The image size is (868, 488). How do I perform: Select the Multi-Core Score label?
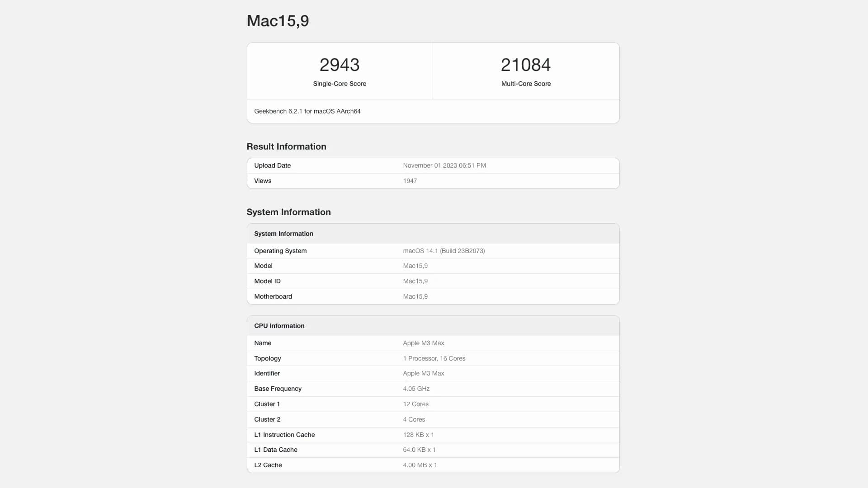tap(526, 84)
